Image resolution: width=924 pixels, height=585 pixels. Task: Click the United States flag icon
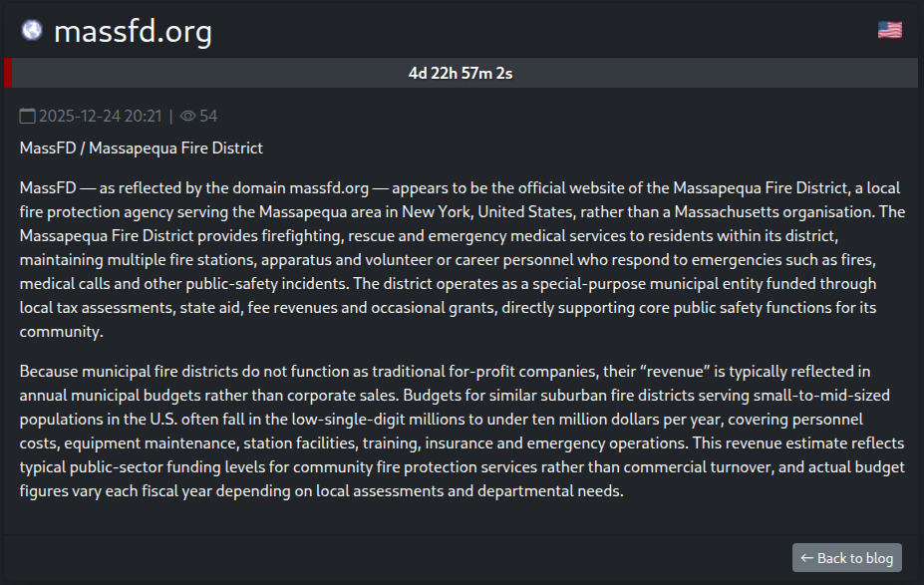pyautogui.click(x=889, y=30)
